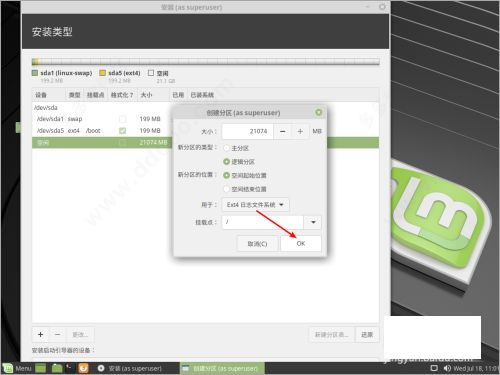Click the 199 MB size of /dev/sda1

click(150, 119)
